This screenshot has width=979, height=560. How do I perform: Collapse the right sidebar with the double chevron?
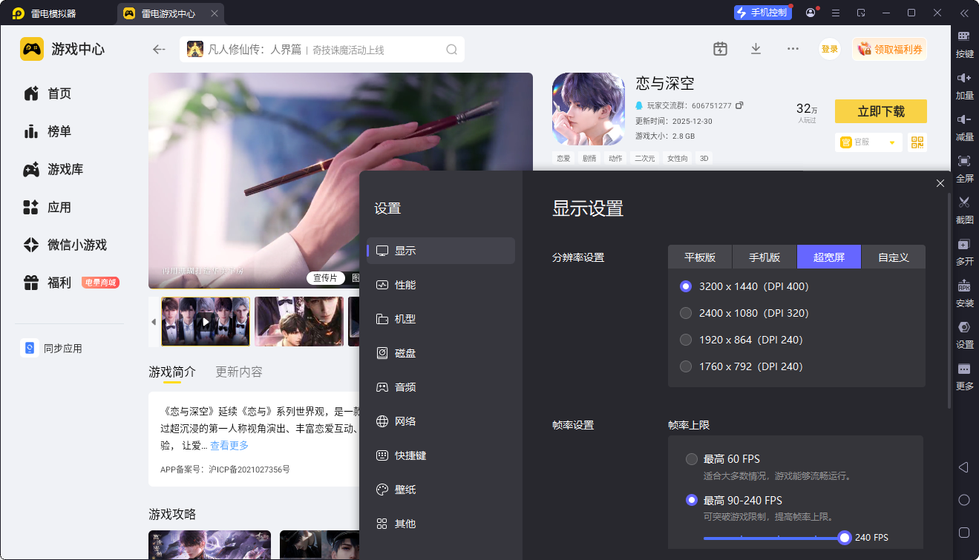(964, 13)
